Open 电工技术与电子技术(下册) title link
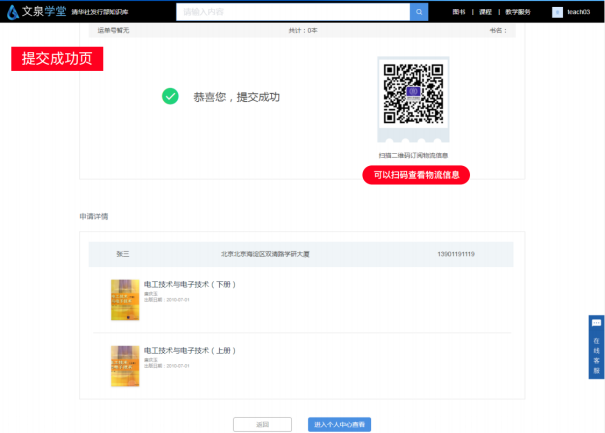 [x=189, y=284]
